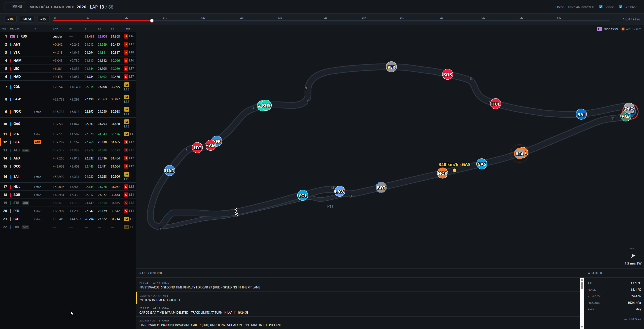
Task: Uncheck the Scrubber checkbox
Action: coord(621,7)
